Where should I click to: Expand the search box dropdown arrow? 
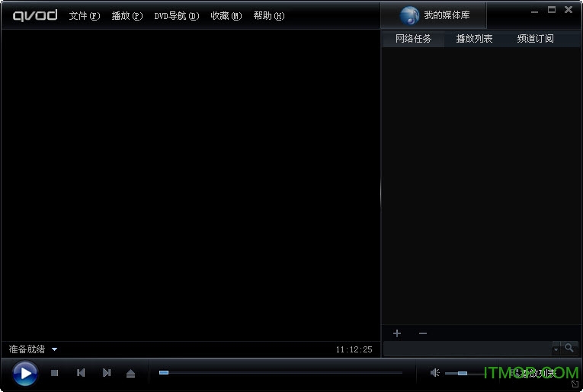pyautogui.click(x=556, y=349)
